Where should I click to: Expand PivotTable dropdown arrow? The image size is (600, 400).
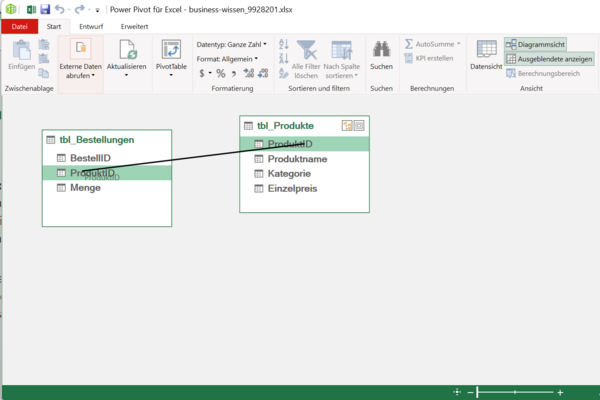(x=171, y=75)
